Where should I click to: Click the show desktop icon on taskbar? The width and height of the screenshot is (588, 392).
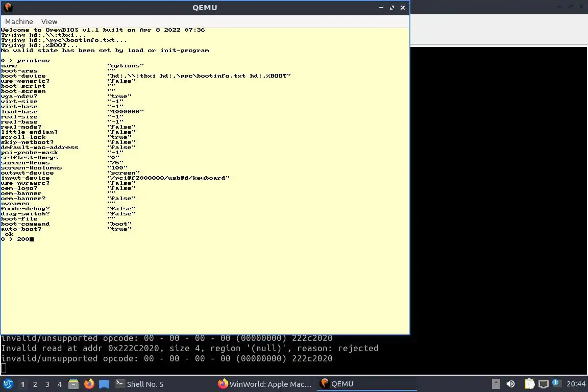(104, 384)
